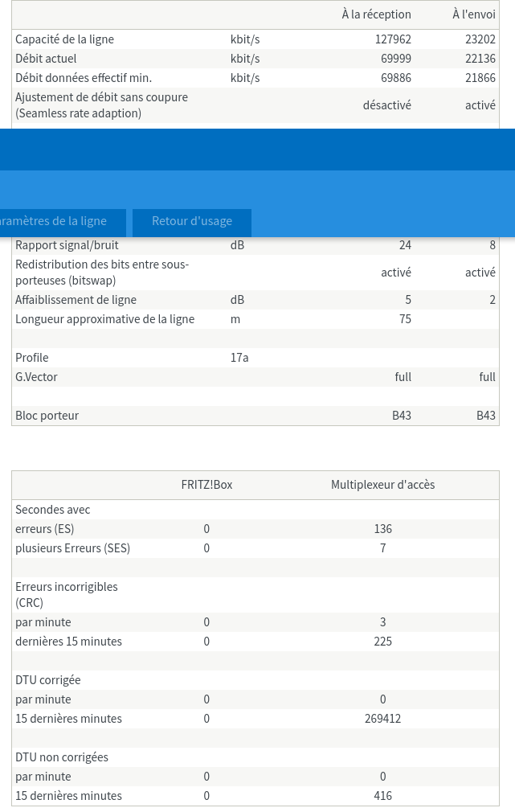Click the Profile row label

pos(32,358)
